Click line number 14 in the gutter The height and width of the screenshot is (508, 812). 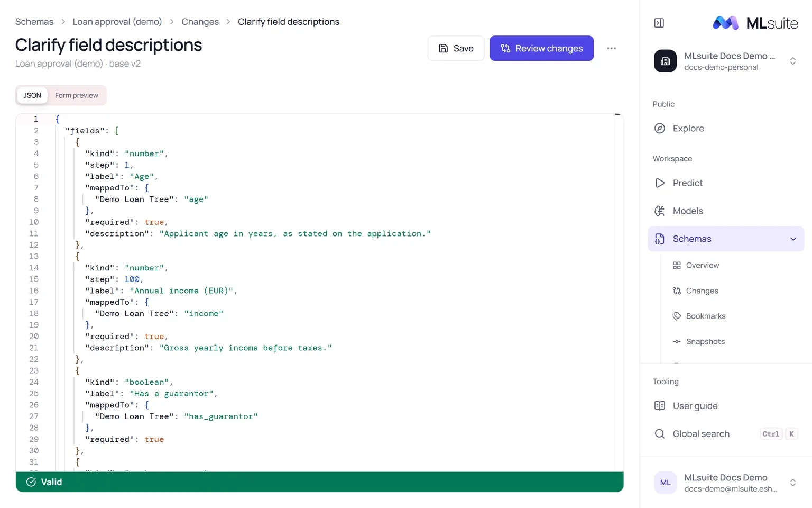click(34, 268)
